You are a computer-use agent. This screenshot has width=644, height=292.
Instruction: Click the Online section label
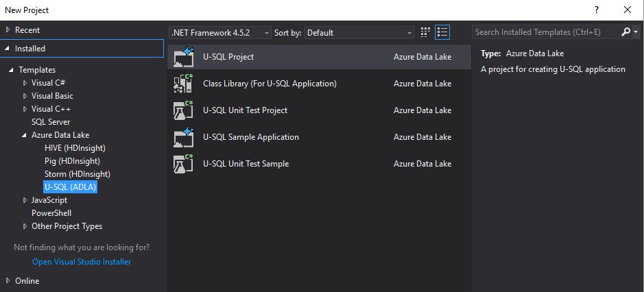point(27,281)
